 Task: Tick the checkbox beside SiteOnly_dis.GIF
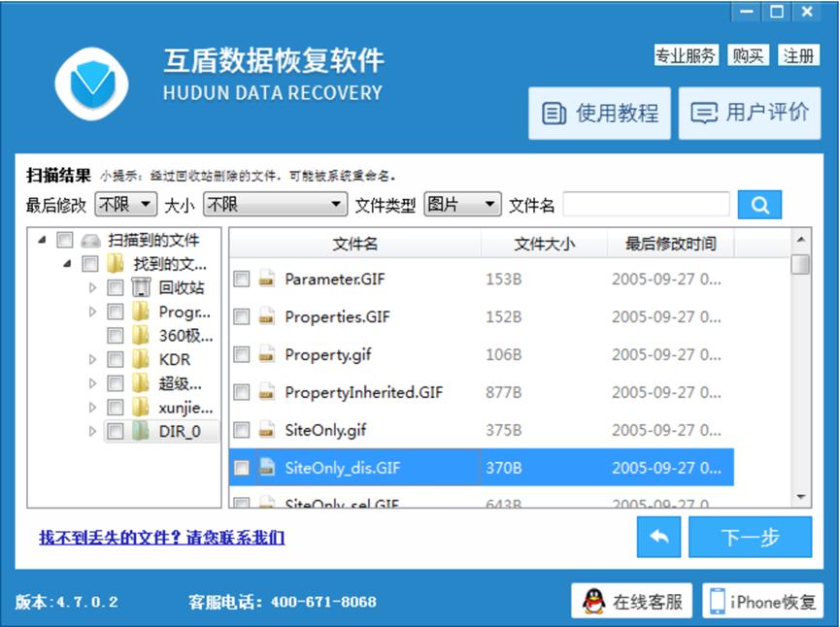tap(242, 469)
